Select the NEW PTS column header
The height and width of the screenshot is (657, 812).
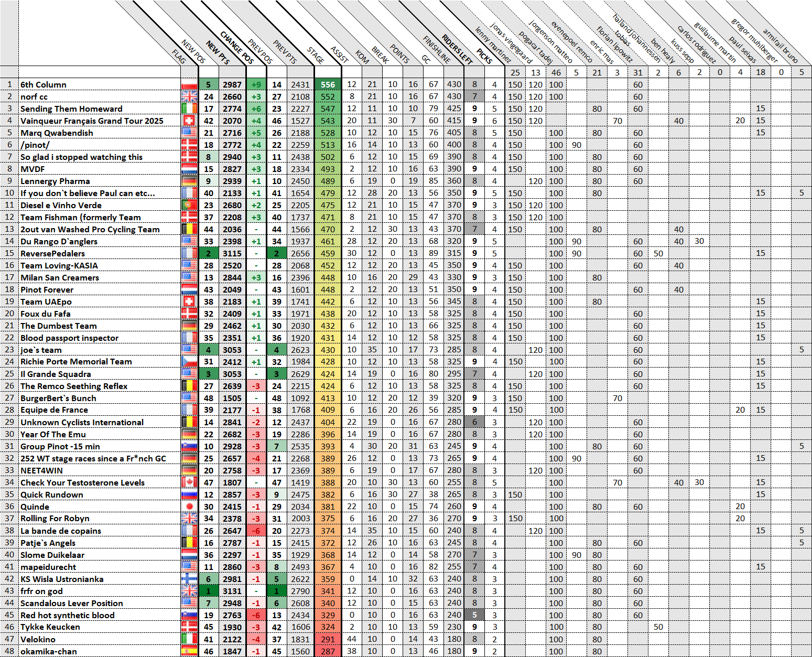pyautogui.click(x=218, y=52)
